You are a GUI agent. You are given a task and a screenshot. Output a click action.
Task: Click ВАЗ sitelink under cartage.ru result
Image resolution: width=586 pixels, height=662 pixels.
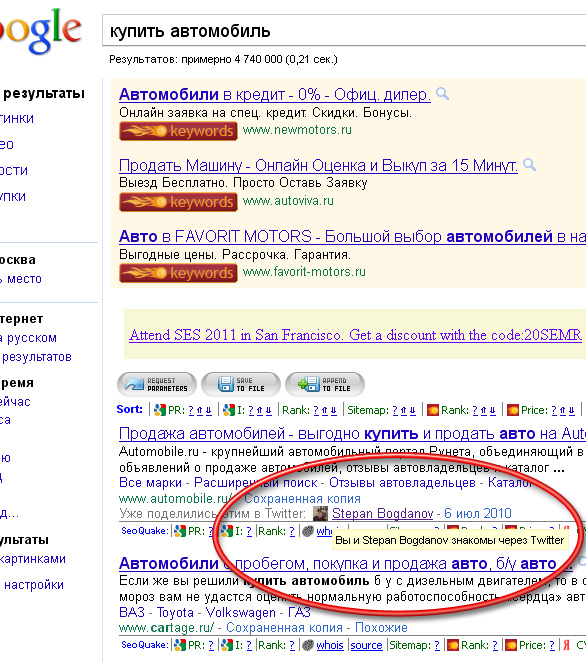(132, 612)
